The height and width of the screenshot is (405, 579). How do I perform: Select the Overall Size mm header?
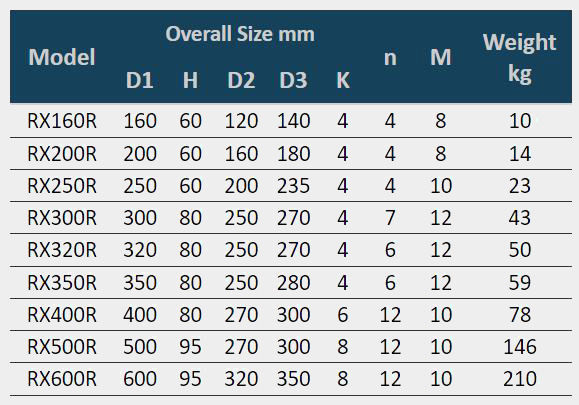(x=240, y=34)
